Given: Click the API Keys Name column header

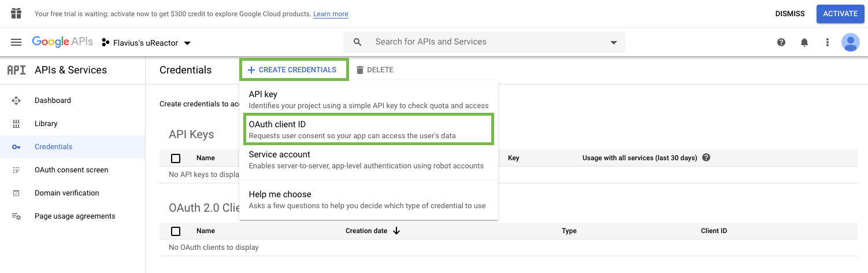Looking at the screenshot, I should (x=206, y=158).
